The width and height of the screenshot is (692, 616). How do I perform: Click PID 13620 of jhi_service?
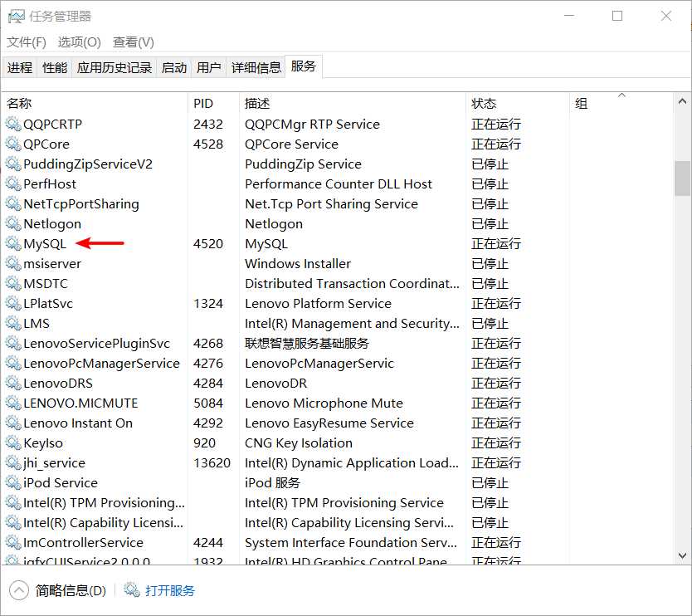pos(212,462)
